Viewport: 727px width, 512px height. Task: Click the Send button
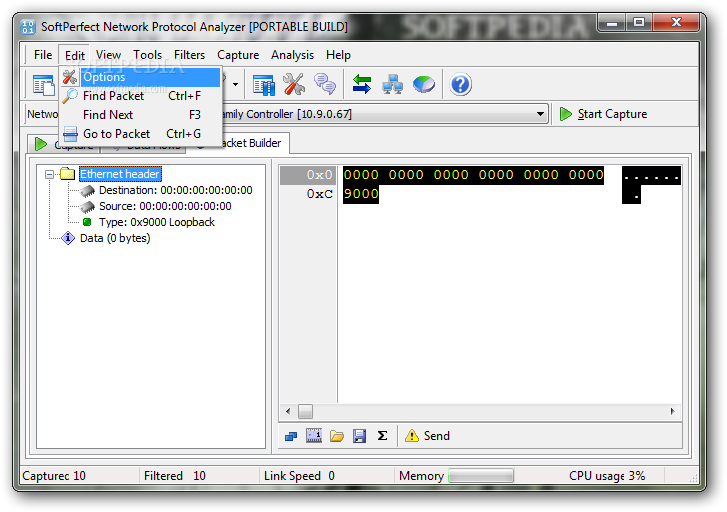click(x=427, y=436)
